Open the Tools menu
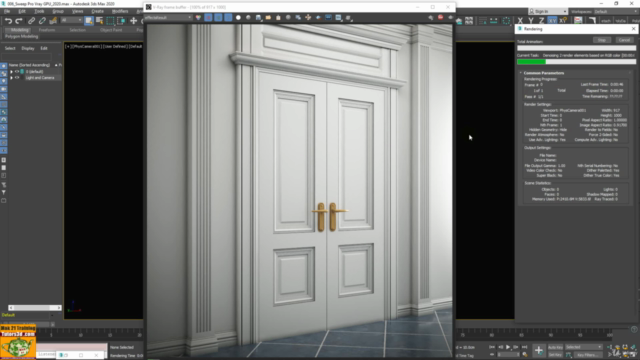 39,11
